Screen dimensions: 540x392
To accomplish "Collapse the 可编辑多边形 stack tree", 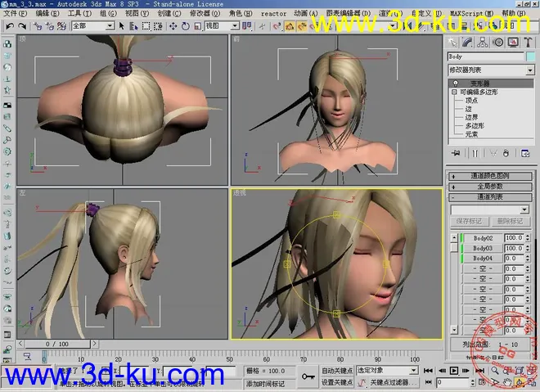I will pyautogui.click(x=453, y=92).
